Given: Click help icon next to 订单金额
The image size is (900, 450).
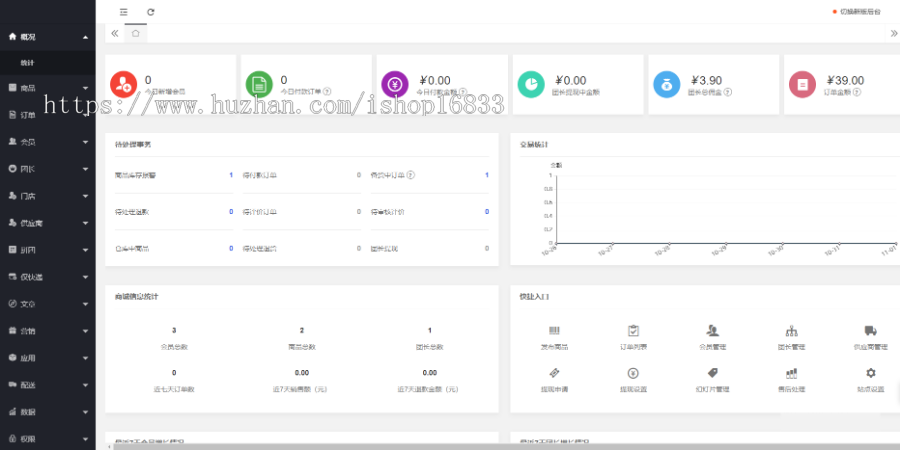Looking at the screenshot, I should pos(857,91).
